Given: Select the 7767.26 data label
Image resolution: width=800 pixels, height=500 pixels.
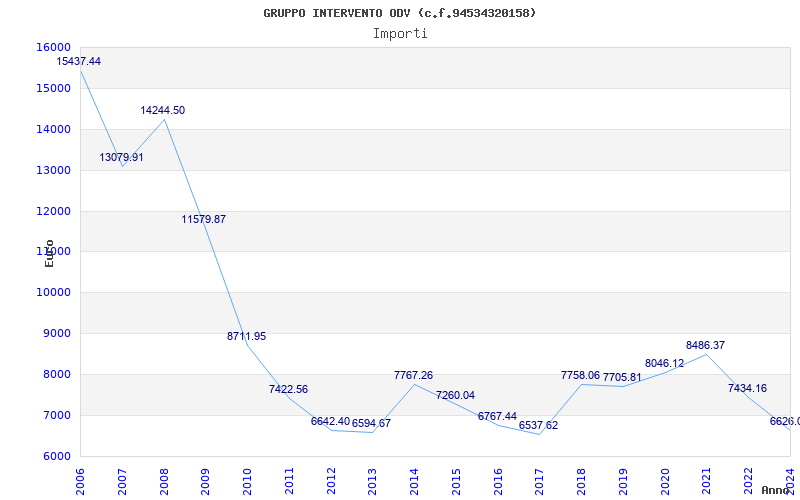Looking at the screenshot, I should click(x=413, y=376).
